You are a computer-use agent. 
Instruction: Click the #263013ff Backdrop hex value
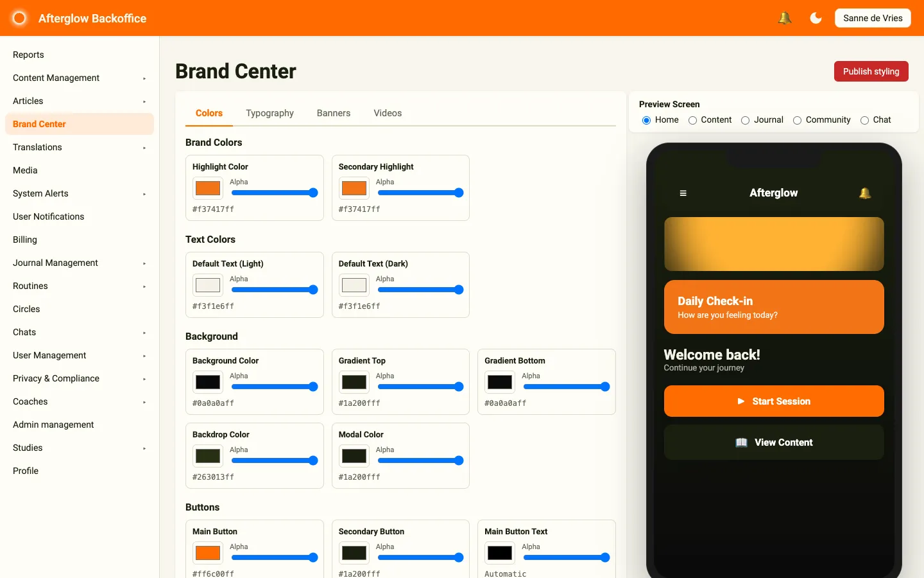click(213, 477)
